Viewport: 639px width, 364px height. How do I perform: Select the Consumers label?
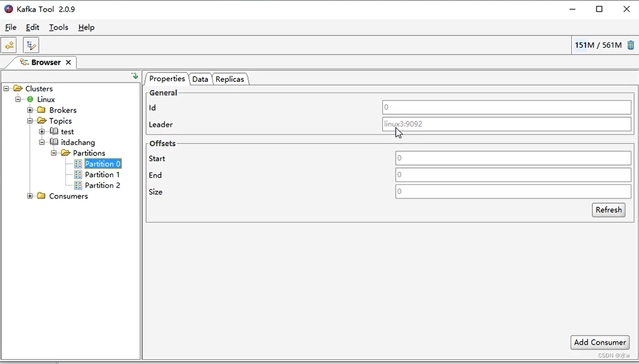tap(68, 196)
